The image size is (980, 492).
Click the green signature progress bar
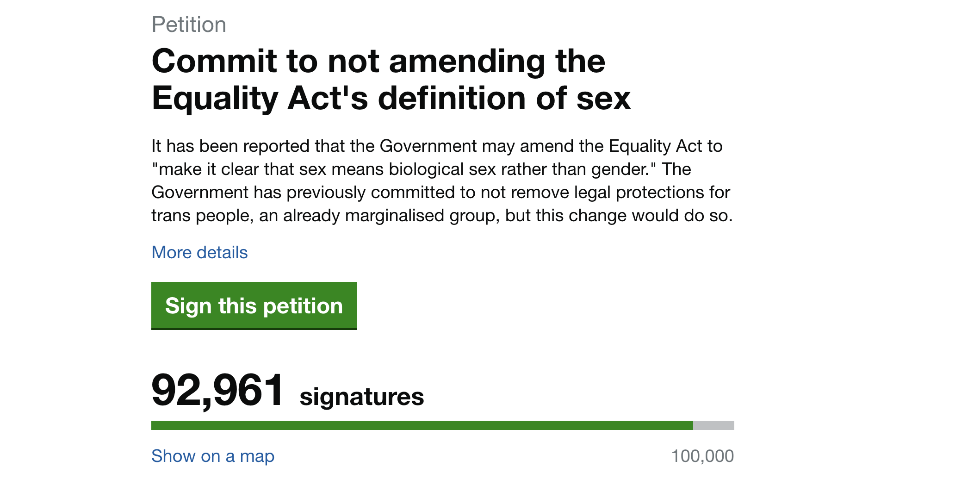point(416,425)
